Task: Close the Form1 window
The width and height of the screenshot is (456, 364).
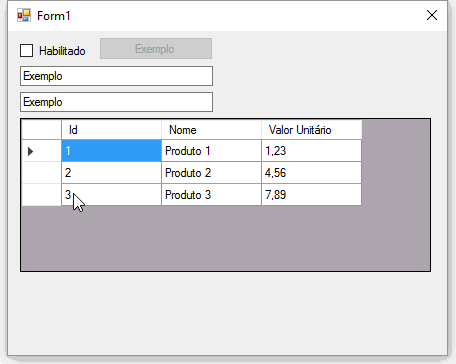Action: (x=432, y=15)
